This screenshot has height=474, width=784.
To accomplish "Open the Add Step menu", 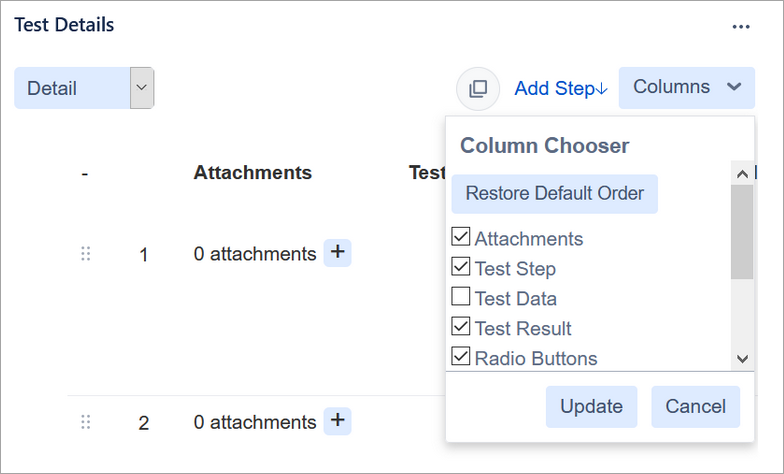I will tap(561, 89).
